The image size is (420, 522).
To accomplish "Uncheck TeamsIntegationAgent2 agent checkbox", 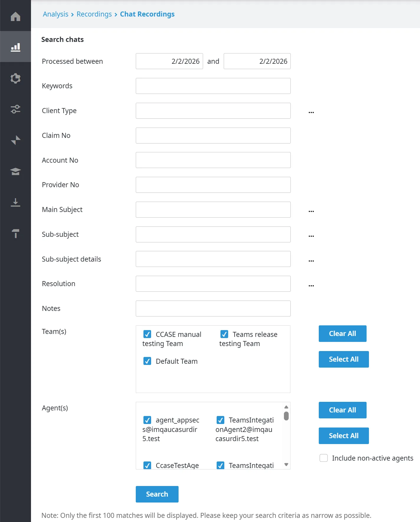I will (x=220, y=420).
